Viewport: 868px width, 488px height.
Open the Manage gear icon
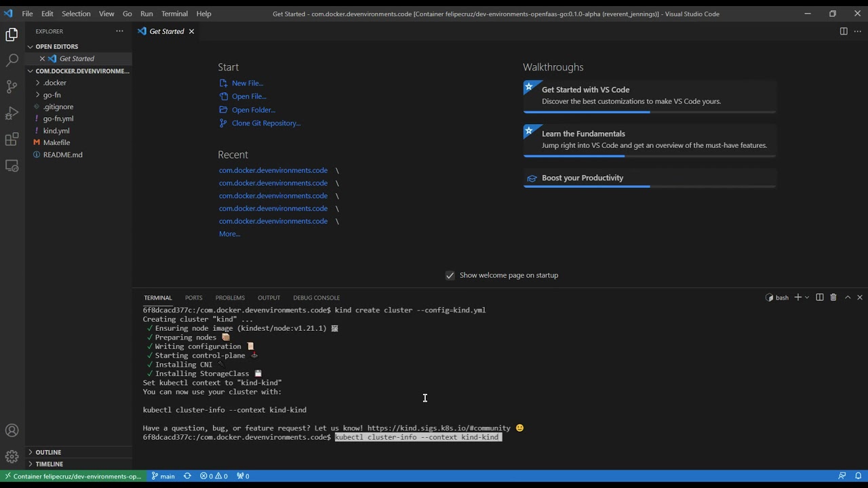click(x=12, y=457)
